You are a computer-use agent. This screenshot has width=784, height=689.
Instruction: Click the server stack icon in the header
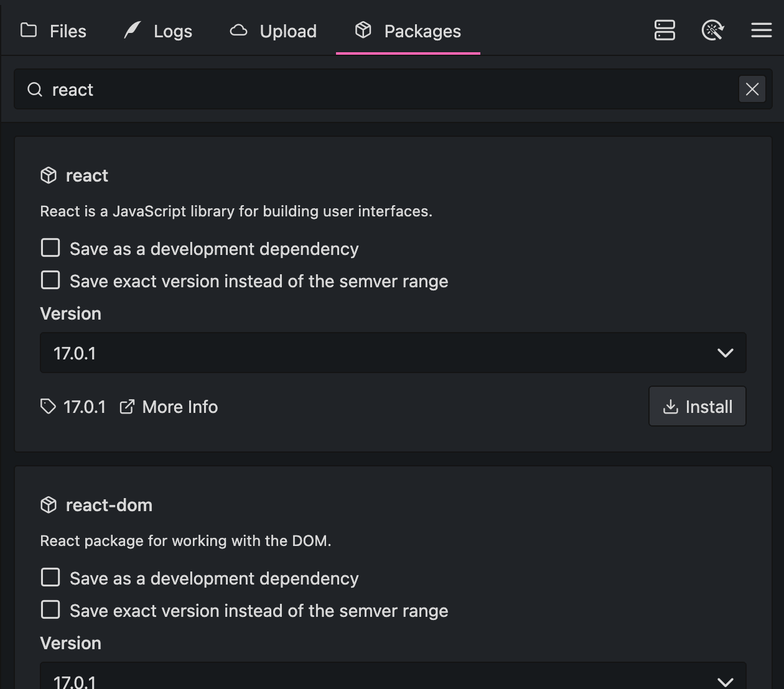click(665, 30)
